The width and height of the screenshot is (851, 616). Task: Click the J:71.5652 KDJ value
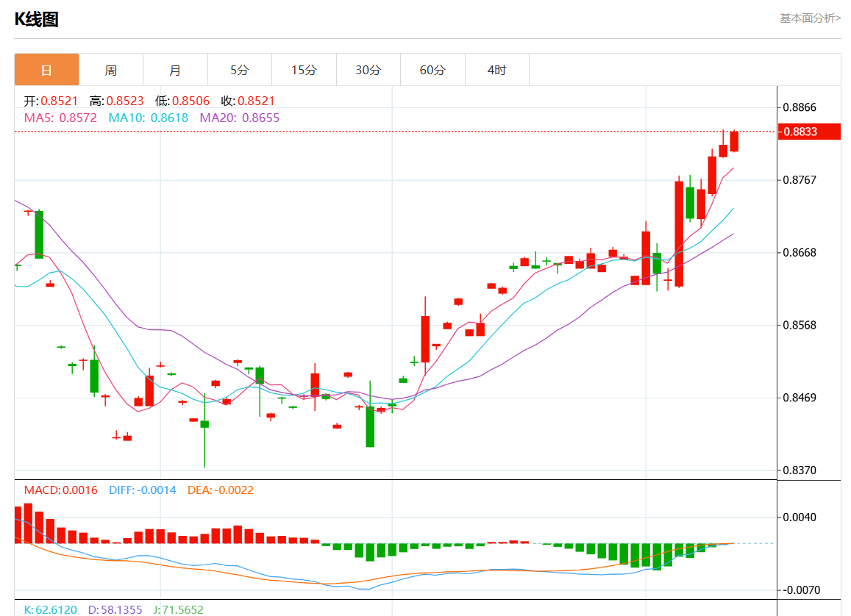click(x=178, y=609)
